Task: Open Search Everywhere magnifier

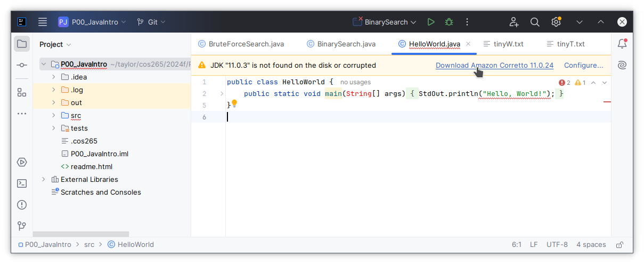Action: pyautogui.click(x=535, y=22)
